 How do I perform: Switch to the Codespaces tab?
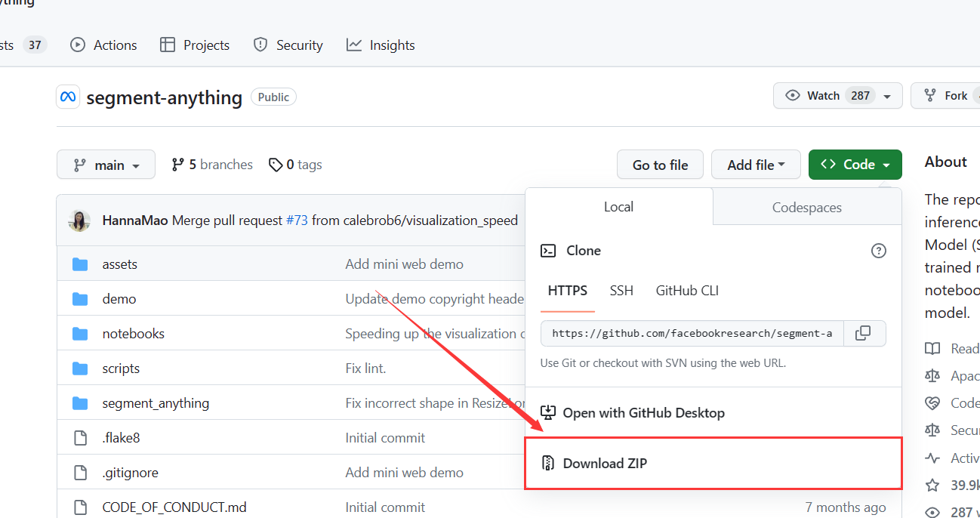pyautogui.click(x=806, y=207)
